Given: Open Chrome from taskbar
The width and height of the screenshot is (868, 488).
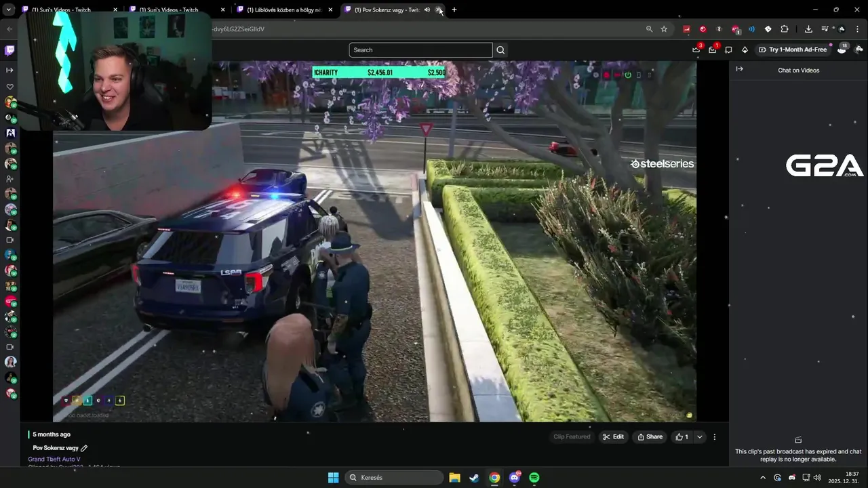Looking at the screenshot, I should (494, 478).
